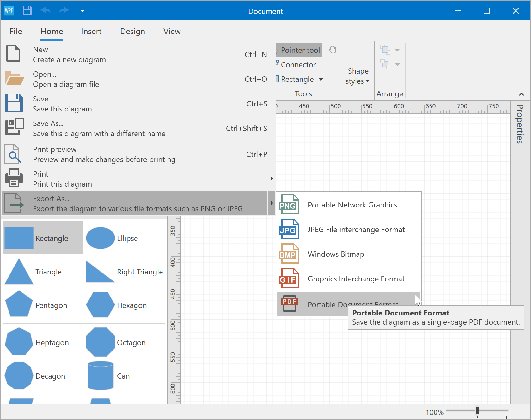Select the Pan hand tool icon
531x420 pixels.
tap(333, 50)
